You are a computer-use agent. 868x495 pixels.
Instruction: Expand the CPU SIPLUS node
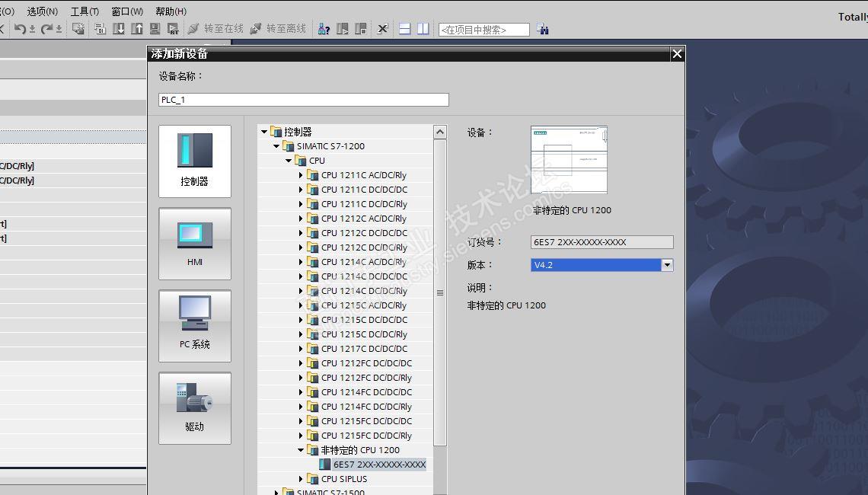[301, 479]
